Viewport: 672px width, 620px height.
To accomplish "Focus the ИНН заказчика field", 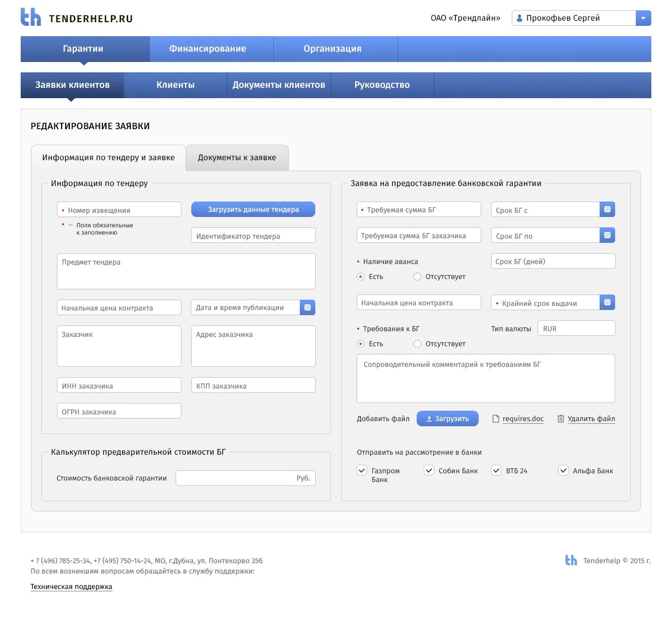I will point(119,385).
